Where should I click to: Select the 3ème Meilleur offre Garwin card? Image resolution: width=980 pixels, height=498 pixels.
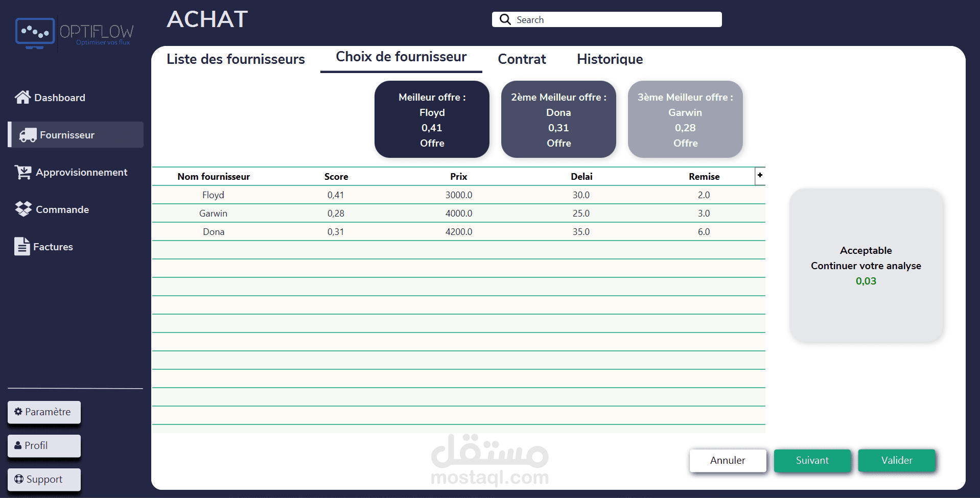pyautogui.click(x=685, y=120)
